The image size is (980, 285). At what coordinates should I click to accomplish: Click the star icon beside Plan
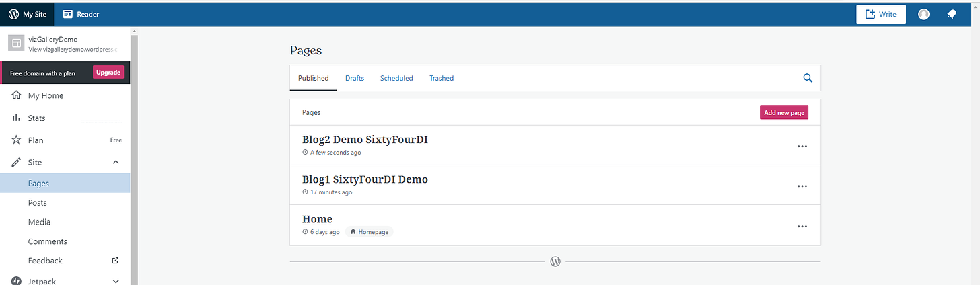coord(16,140)
